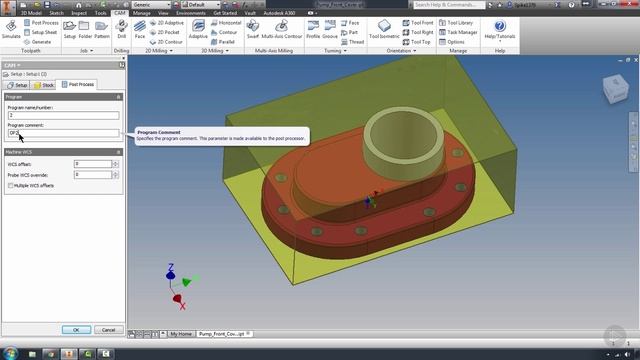Cancel the setup dialog
Image resolution: width=640 pixels, height=360 pixels.
[x=109, y=330]
